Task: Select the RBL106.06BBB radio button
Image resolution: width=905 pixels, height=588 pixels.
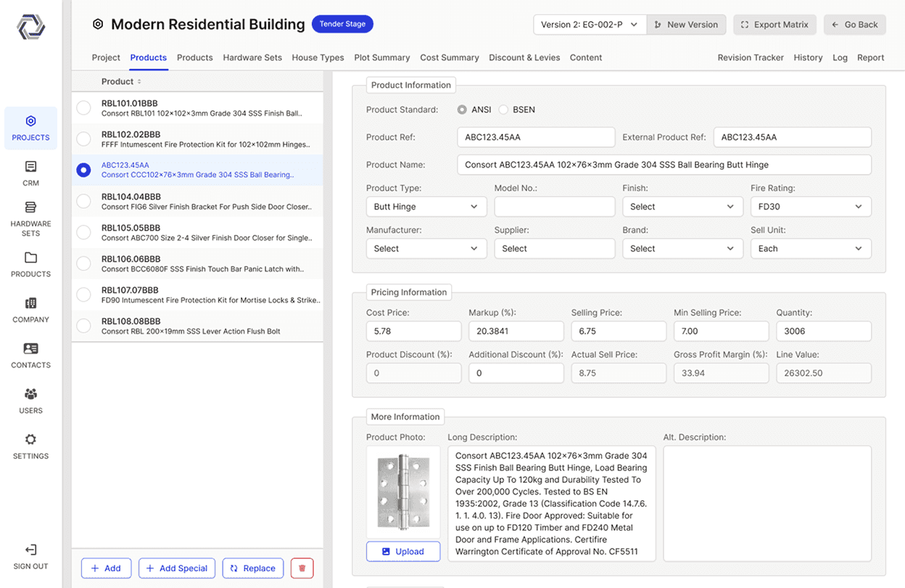Action: (83, 263)
